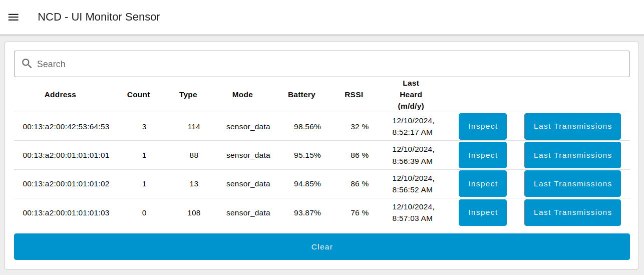Show Last Transmissions for address ending 64:53
The width and height of the screenshot is (644, 275).
572,126
